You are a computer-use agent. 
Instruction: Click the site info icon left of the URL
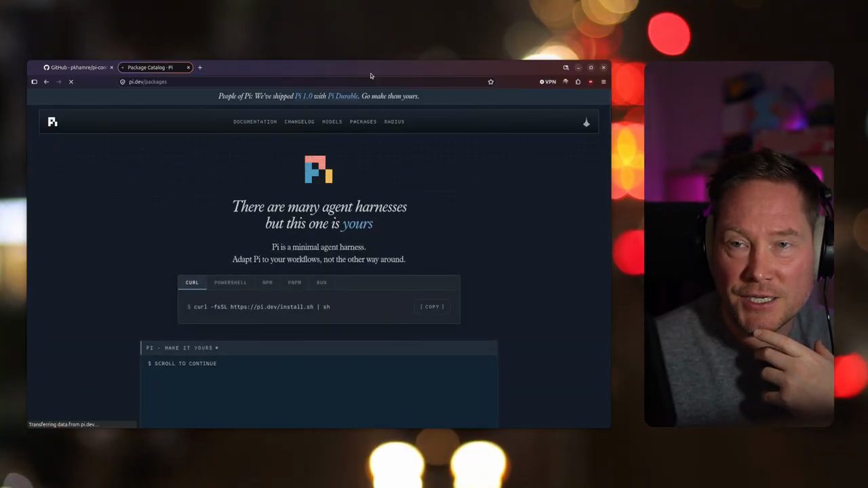tap(123, 82)
